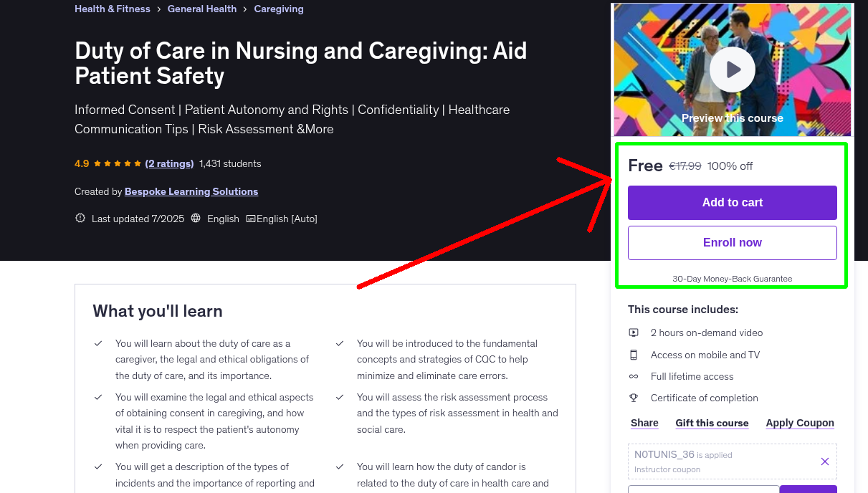The height and width of the screenshot is (493, 868).
Task: Remove the applied NOTUNIS_36 coupon
Action: (824, 461)
